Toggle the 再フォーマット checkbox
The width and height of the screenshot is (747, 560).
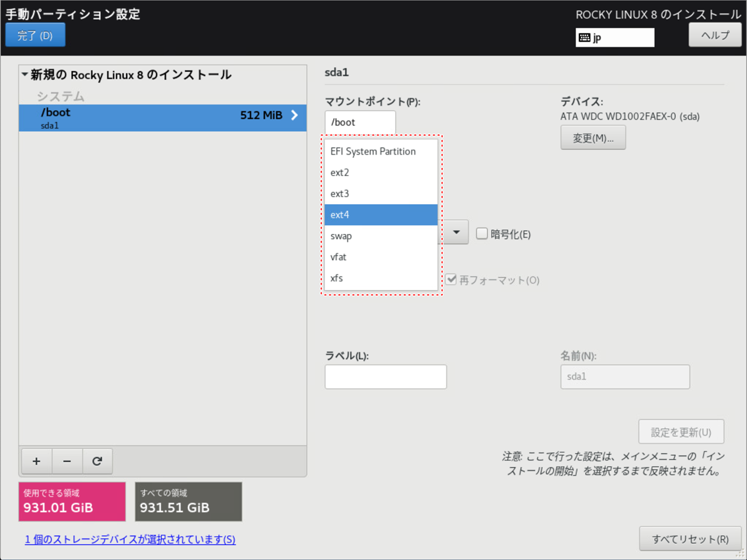click(452, 279)
